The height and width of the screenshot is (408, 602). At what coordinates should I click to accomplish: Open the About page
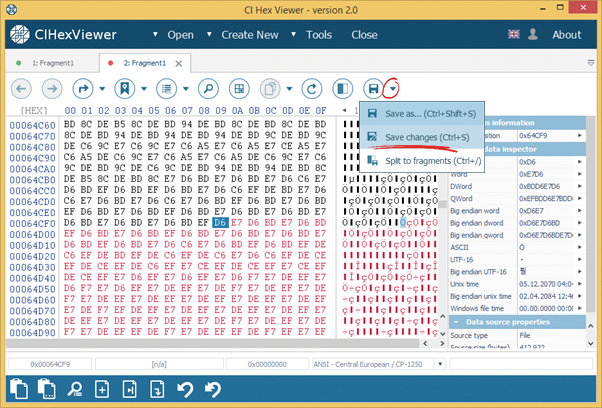pyautogui.click(x=567, y=35)
